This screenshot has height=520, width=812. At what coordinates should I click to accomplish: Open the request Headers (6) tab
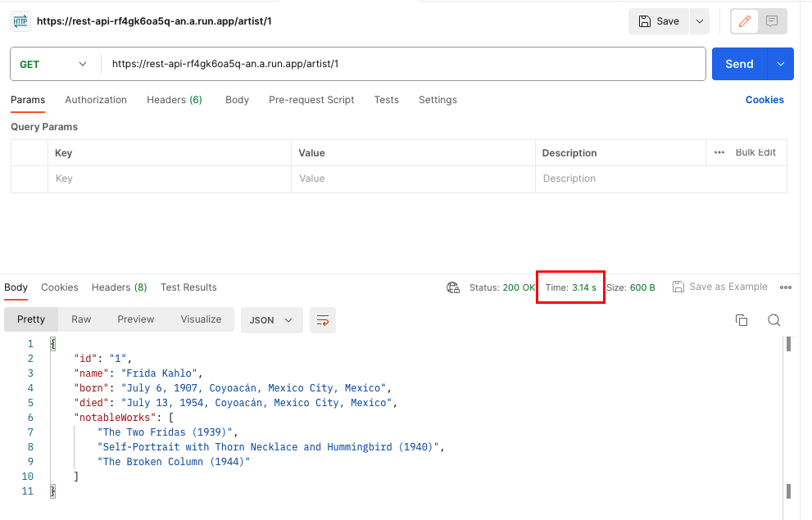[175, 100]
